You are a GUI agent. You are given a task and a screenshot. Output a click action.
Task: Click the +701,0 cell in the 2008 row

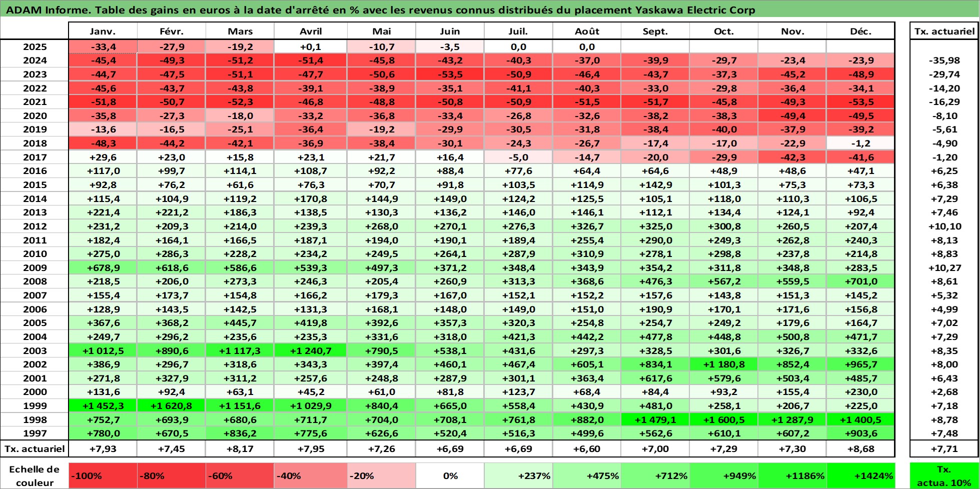click(860, 281)
